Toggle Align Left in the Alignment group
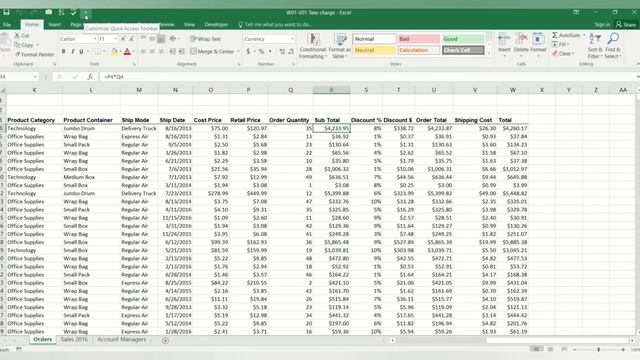 tap(143, 51)
